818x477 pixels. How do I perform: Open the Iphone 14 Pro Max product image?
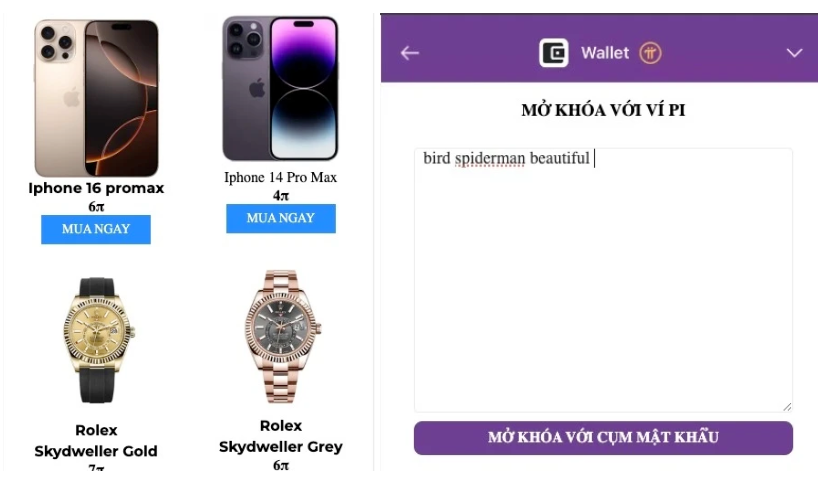(280, 88)
